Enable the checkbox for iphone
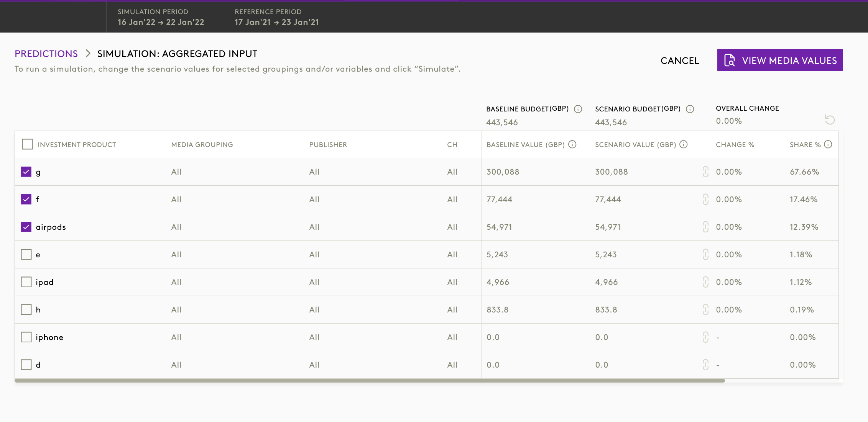This screenshot has width=868, height=422. pyautogui.click(x=26, y=337)
